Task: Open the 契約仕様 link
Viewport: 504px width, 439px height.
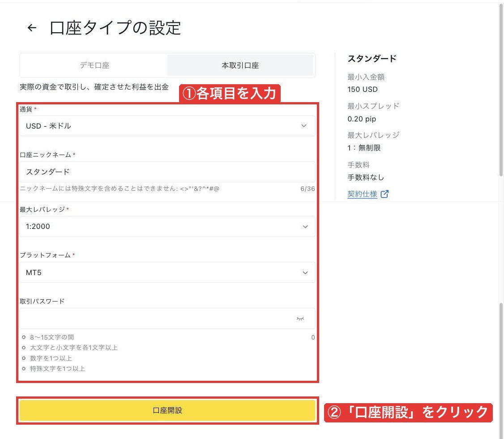Action: [x=362, y=194]
